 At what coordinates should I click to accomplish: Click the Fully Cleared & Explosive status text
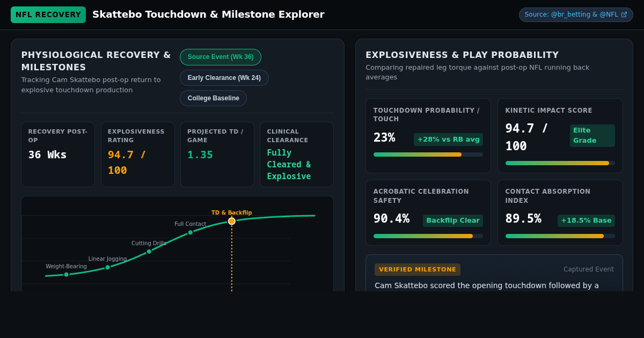coord(289,165)
